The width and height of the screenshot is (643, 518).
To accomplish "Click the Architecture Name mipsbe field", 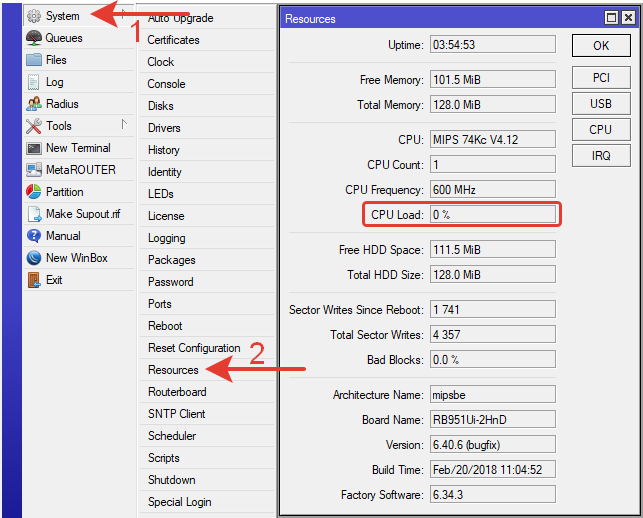I will click(x=493, y=395).
